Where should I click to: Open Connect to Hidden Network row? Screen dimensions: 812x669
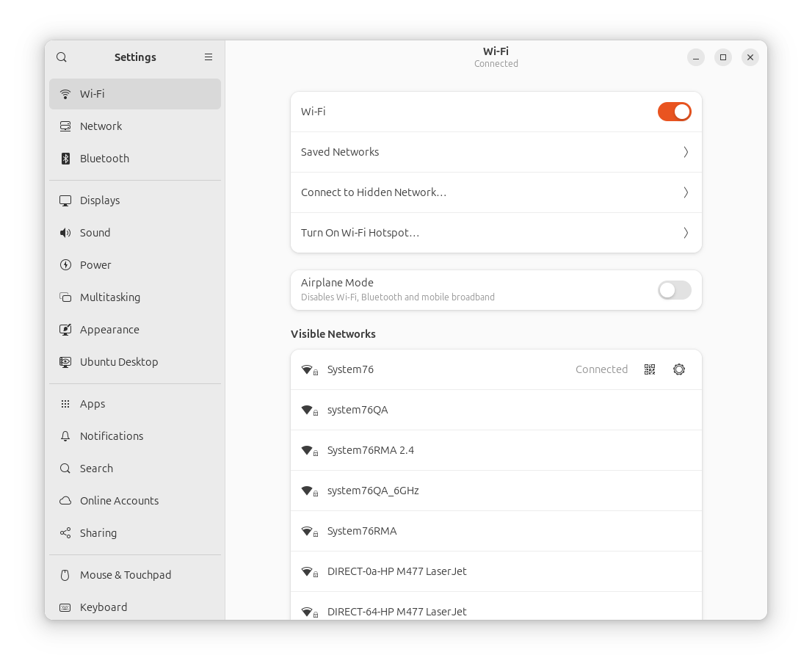(496, 192)
